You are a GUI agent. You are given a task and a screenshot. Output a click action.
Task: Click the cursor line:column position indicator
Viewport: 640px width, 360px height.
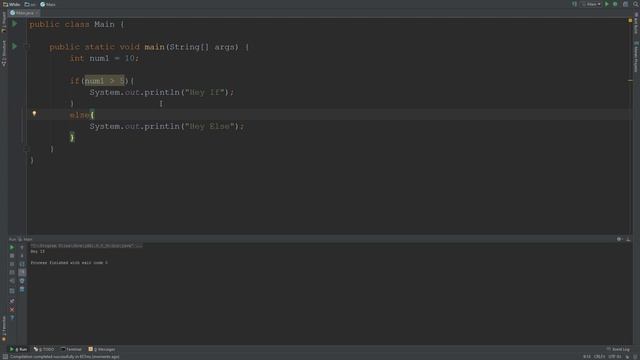click(x=587, y=357)
